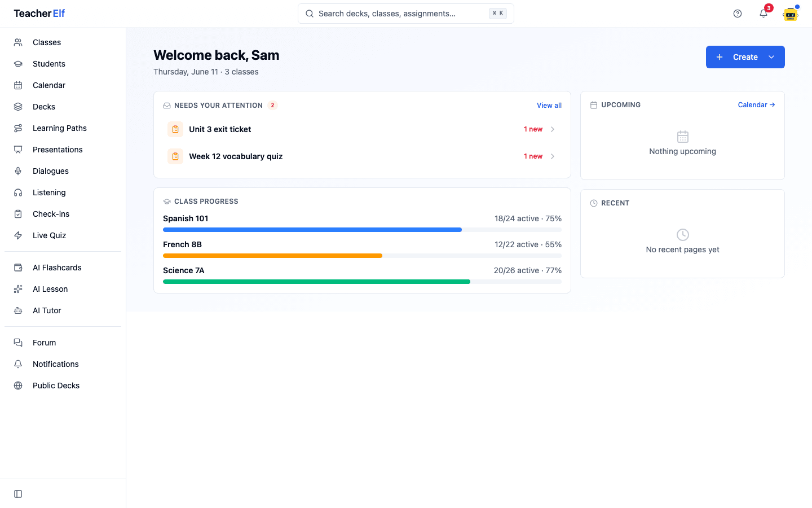The image size is (812, 508).
Task: Select Presentations in the sidebar
Action: coord(63,150)
